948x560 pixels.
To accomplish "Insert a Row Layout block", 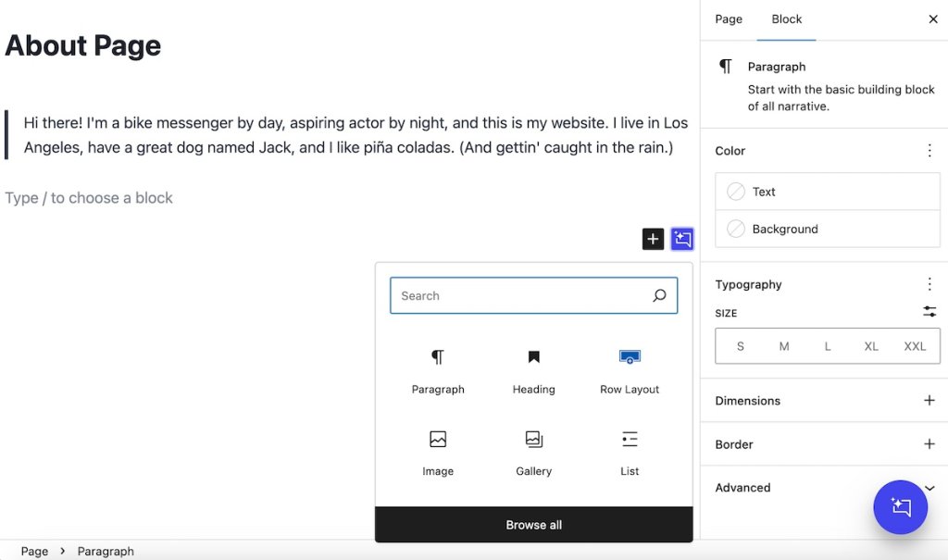I will [x=629, y=368].
